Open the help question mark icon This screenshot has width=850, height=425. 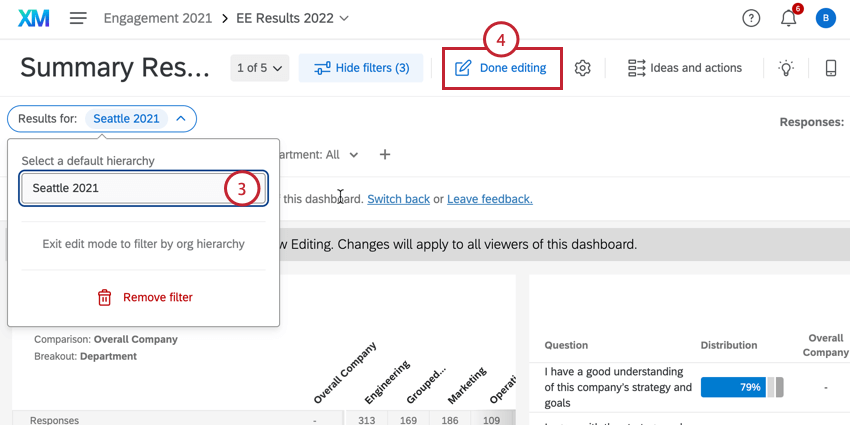[751, 18]
